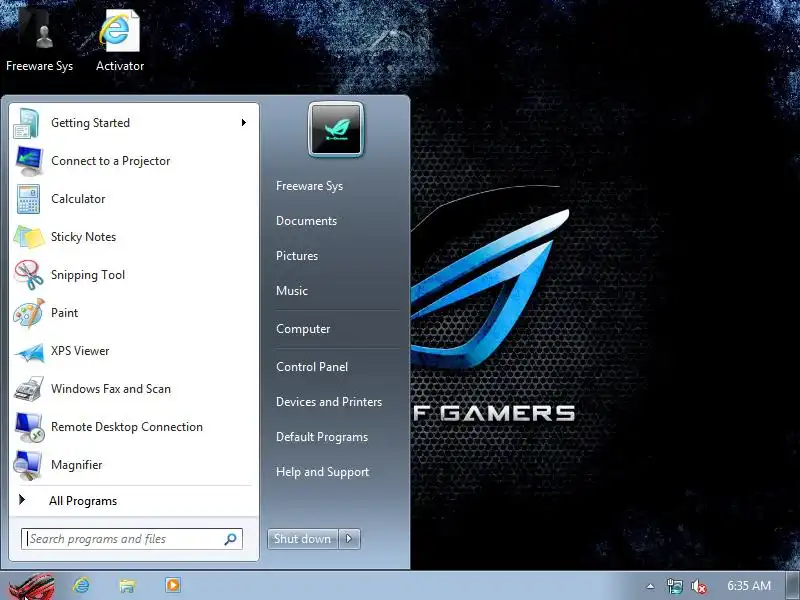Show hidden tray icons arrow
Screen dimensions: 800x600
tap(650, 586)
